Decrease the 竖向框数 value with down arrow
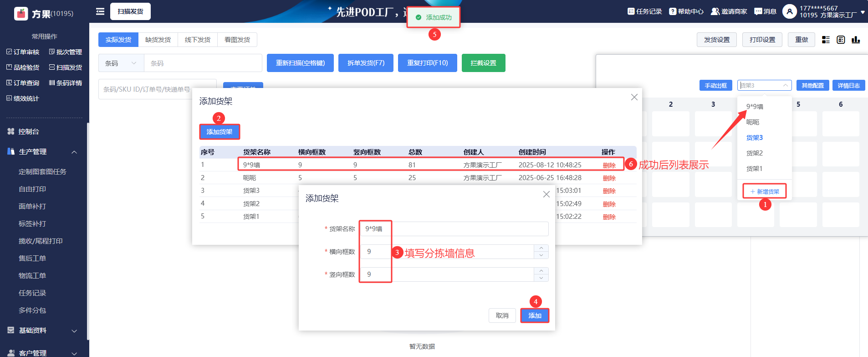The width and height of the screenshot is (868, 357). 541,278
